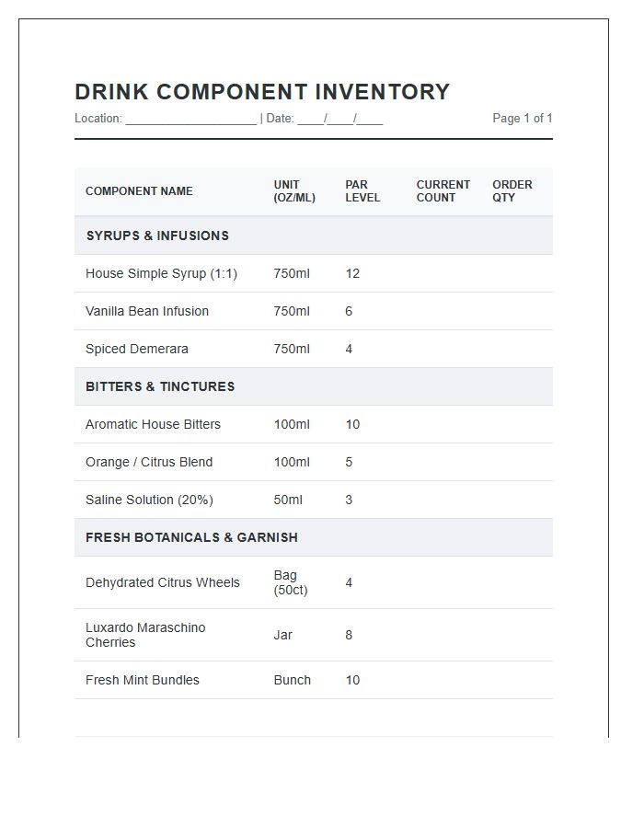Screen dimensions: 644x828
Task: Select the Par Level column header
Action: (362, 191)
